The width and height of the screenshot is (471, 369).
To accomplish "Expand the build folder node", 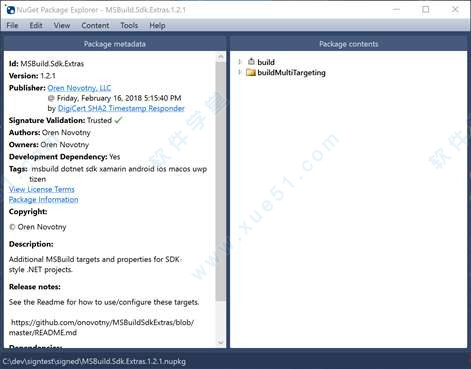I will (x=239, y=62).
